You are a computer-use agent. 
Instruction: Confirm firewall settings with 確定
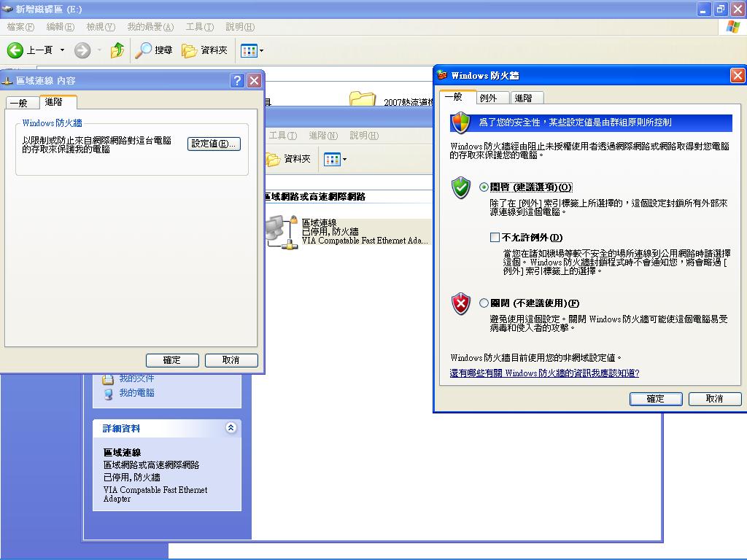point(655,399)
